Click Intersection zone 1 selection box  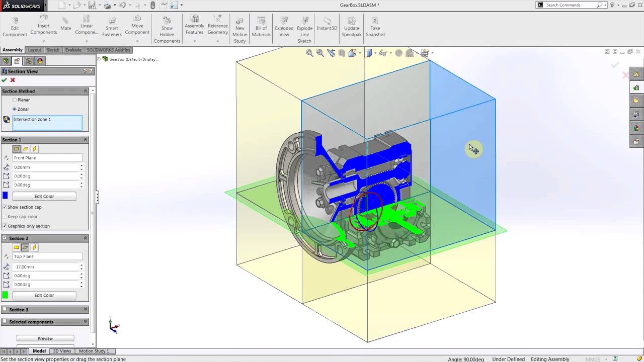[47, 123]
